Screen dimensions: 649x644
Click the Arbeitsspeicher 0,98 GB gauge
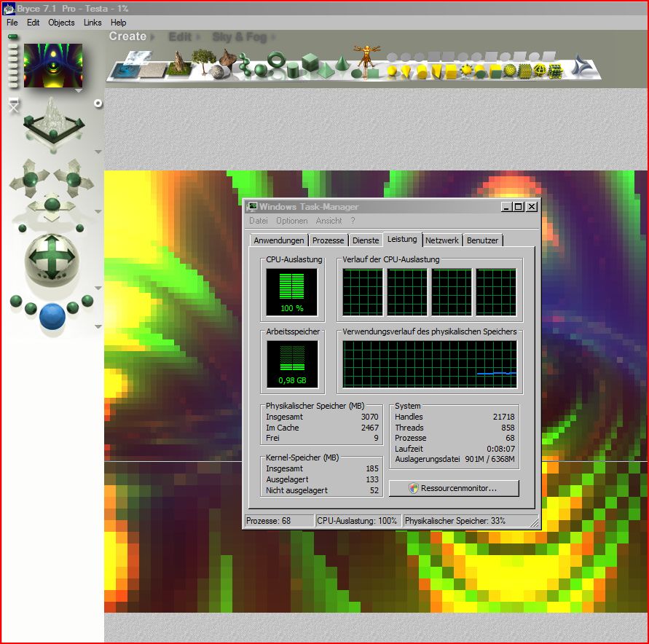292,364
